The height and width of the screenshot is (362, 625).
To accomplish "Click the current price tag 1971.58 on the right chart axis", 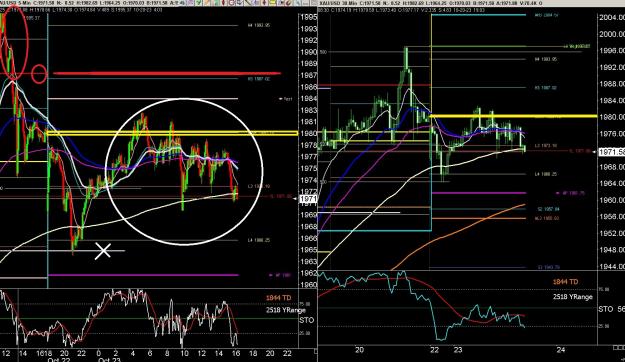I will [612, 152].
